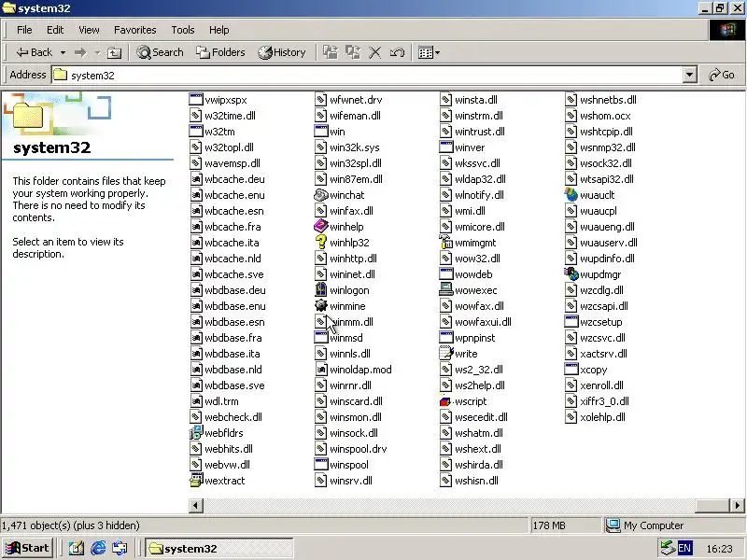
Task: Open the File menu
Action: pos(24,30)
